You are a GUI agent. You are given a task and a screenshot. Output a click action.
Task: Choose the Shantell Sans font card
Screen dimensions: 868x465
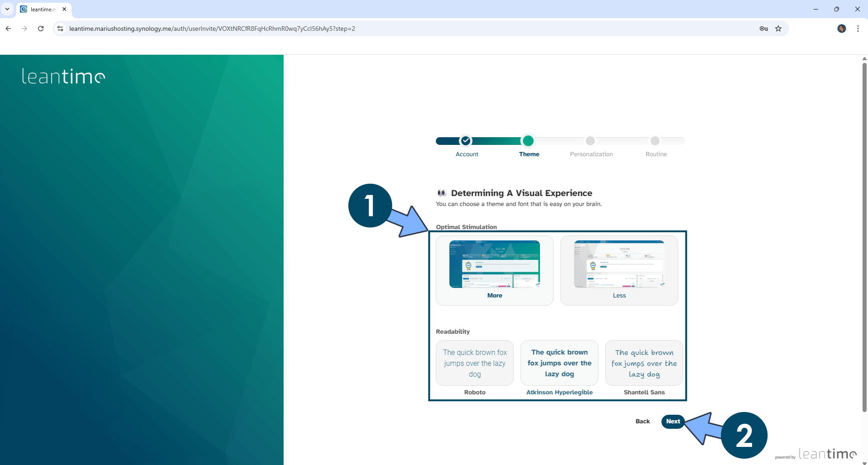(644, 363)
